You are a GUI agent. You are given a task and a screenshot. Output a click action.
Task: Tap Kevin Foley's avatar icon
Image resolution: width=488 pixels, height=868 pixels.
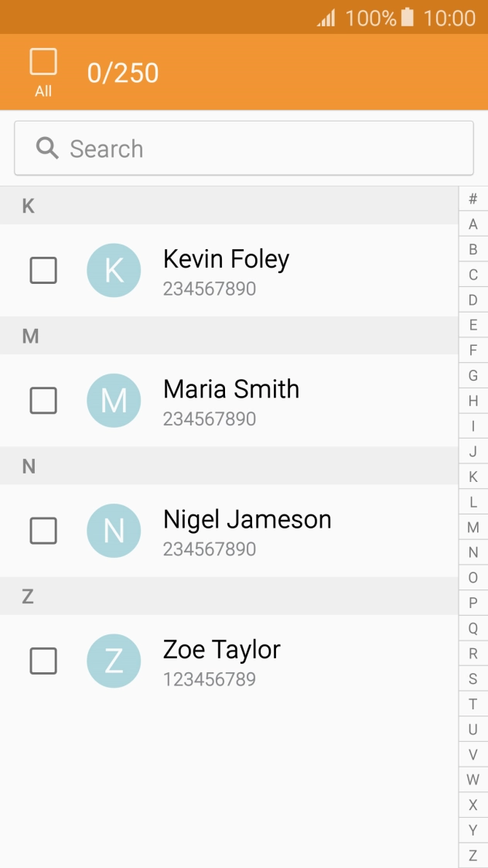[x=114, y=271]
